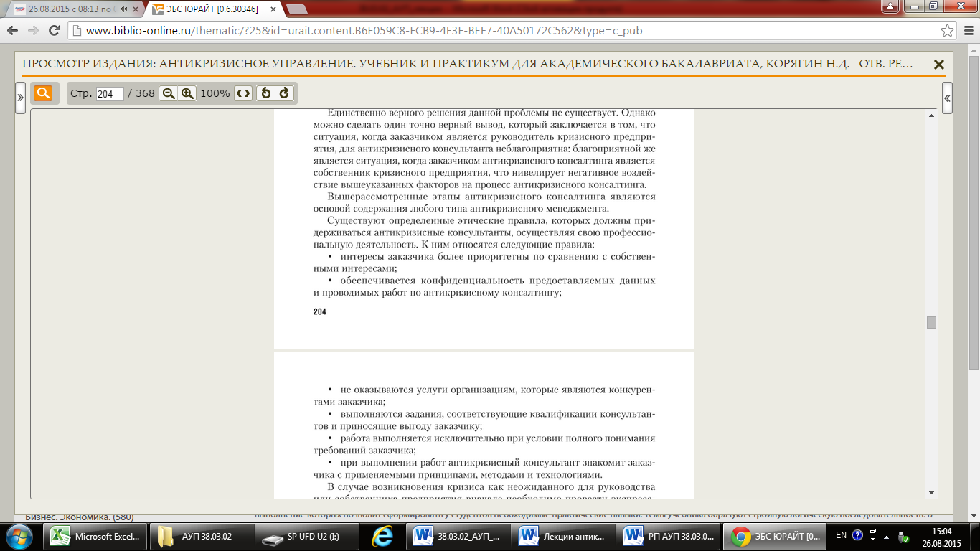Rotate the page clockwise

point(284,93)
